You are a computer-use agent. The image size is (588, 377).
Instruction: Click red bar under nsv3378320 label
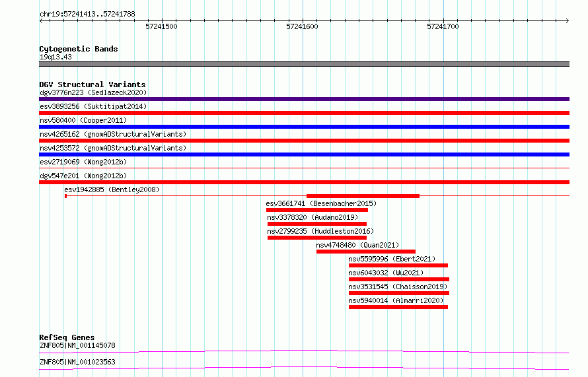point(317,224)
